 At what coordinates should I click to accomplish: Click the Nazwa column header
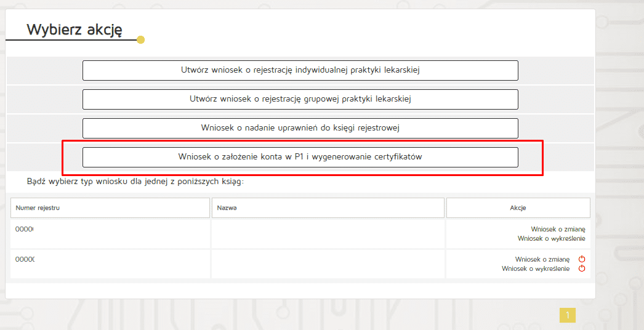[x=328, y=208]
